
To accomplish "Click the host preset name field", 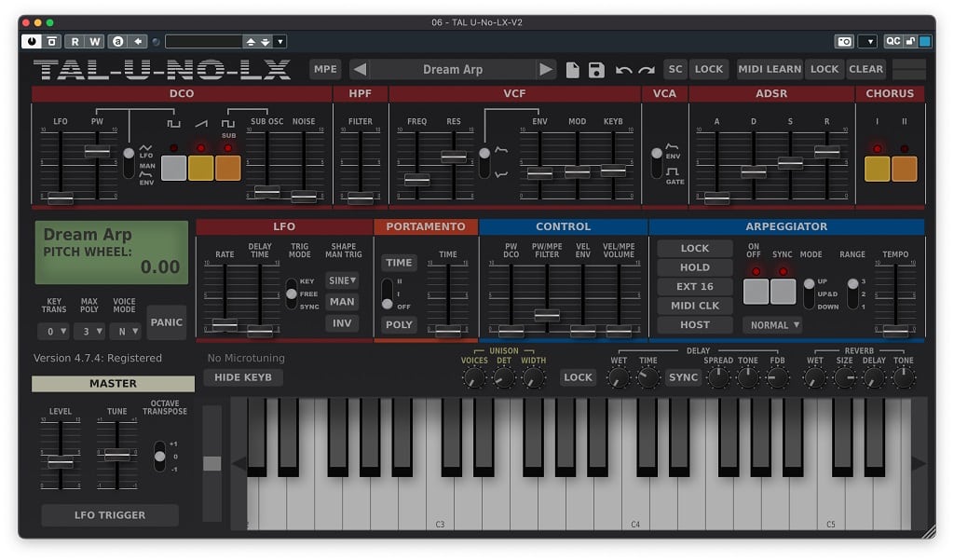I will [204, 41].
